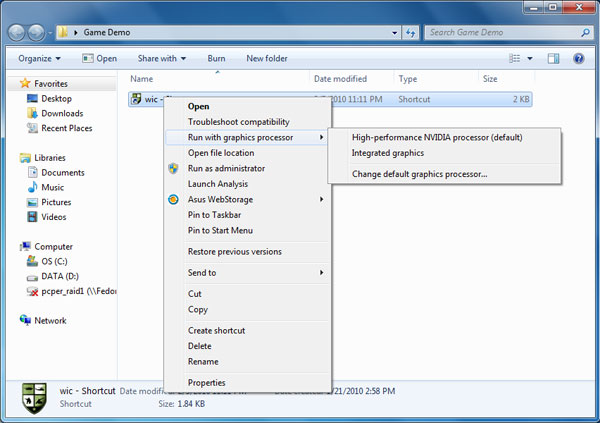Choose Copy from context menu
Viewport: 600px width, 423px height.
point(247,309)
